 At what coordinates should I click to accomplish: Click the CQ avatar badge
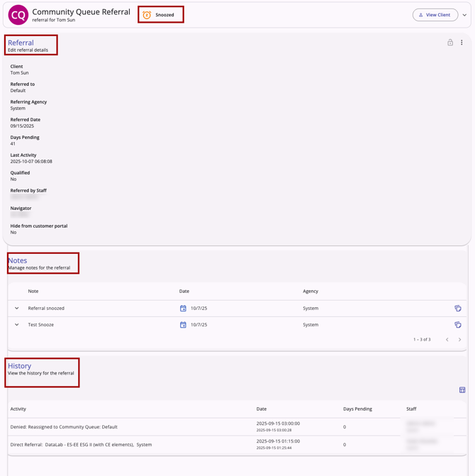tap(18, 15)
